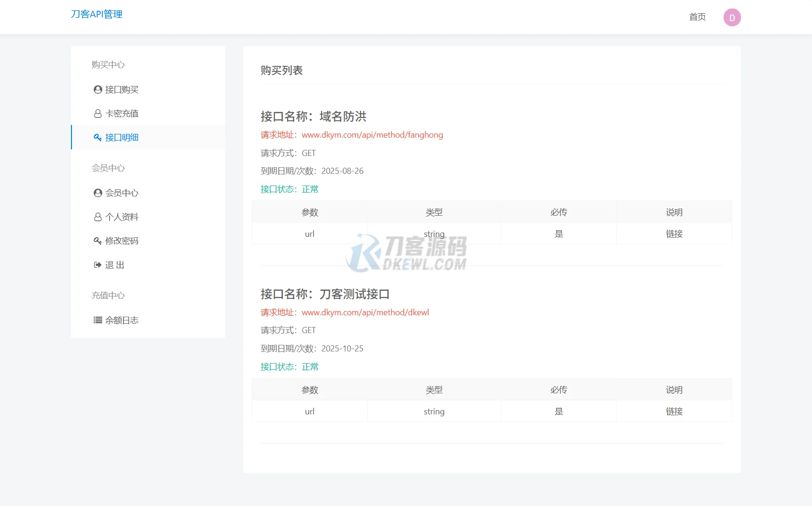Click the pink avatar D in top bar
The image size is (812, 506).
pos(732,17)
